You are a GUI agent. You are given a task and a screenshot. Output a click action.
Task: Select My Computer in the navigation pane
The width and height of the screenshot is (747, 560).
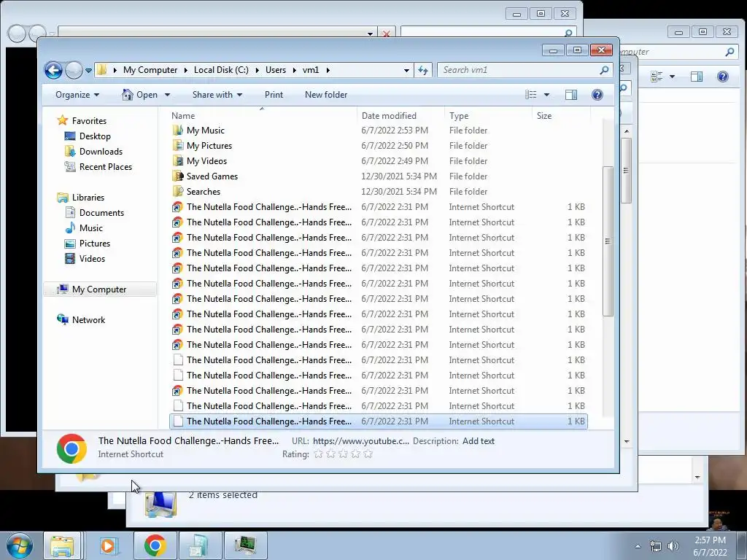point(99,289)
